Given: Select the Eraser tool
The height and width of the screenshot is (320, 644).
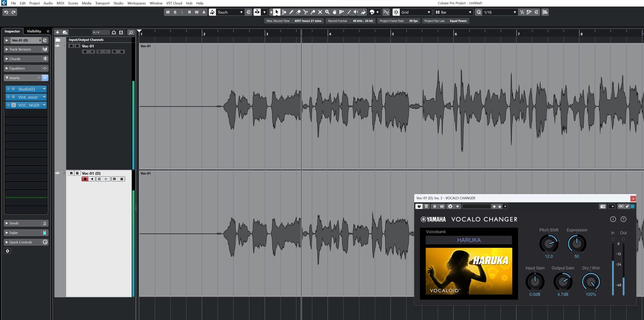Looking at the screenshot, I should (298, 12).
